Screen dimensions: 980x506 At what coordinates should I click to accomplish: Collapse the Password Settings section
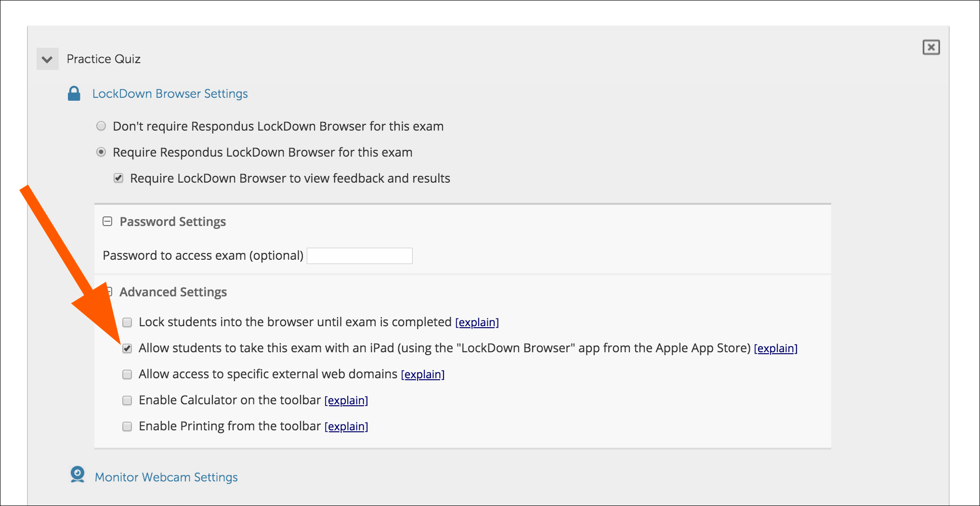pyautogui.click(x=107, y=222)
